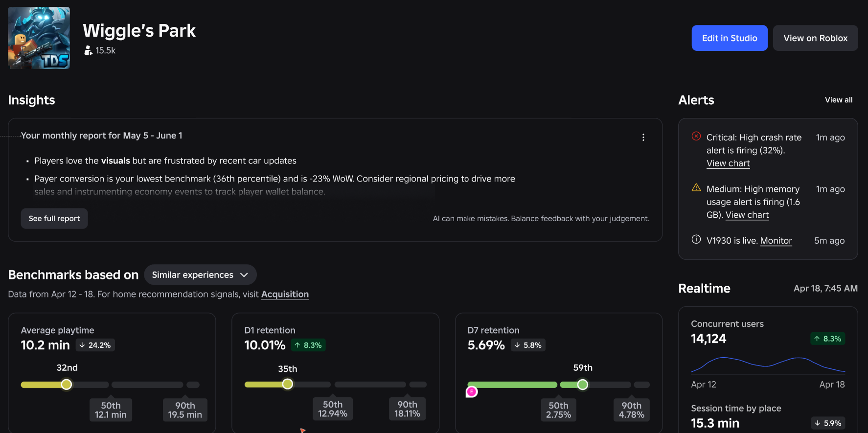
Task: Click the Edit in Studio button
Action: pos(730,38)
